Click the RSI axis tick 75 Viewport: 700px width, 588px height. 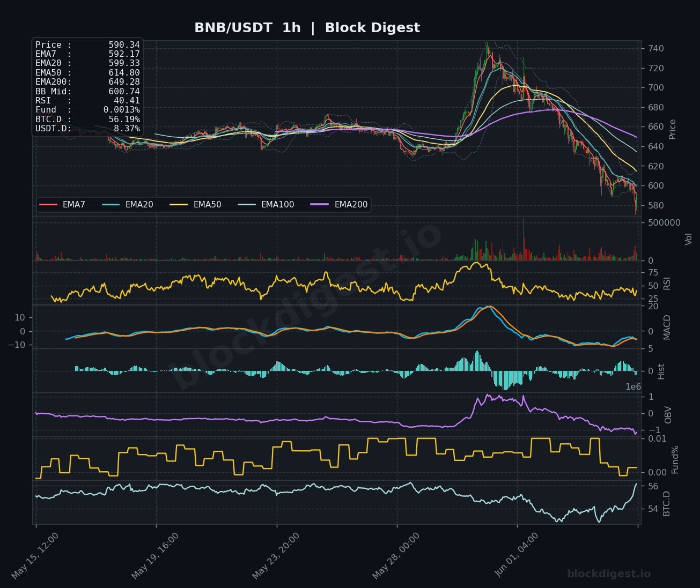point(653,273)
